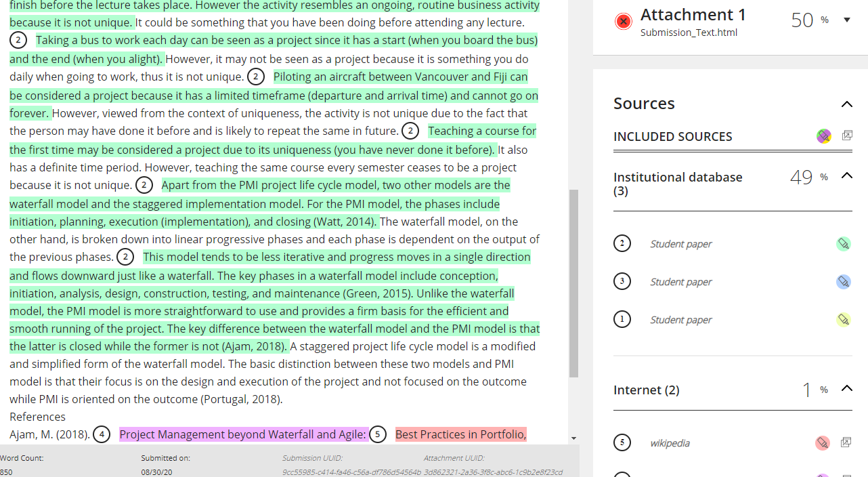The width and height of the screenshot is (868, 477).
Task: Click the 'References' heading in document
Action: (37, 417)
